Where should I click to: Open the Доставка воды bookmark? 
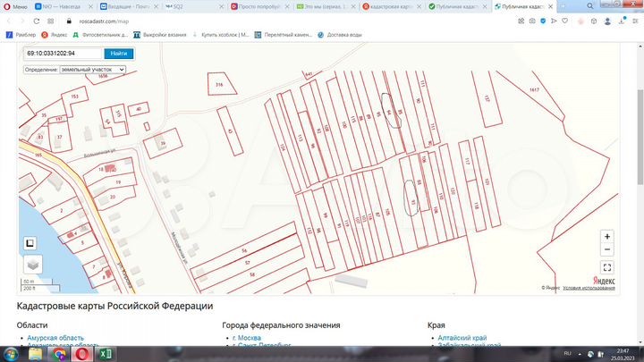coord(340,35)
